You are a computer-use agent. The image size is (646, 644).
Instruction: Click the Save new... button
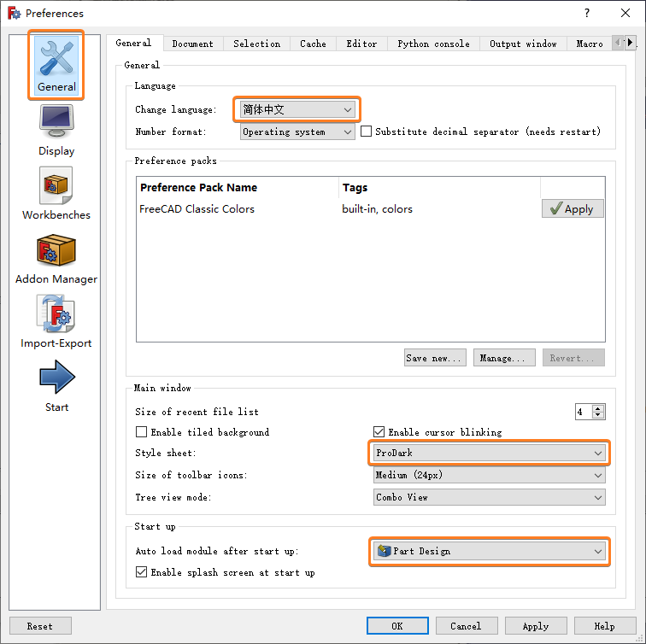[x=435, y=358]
